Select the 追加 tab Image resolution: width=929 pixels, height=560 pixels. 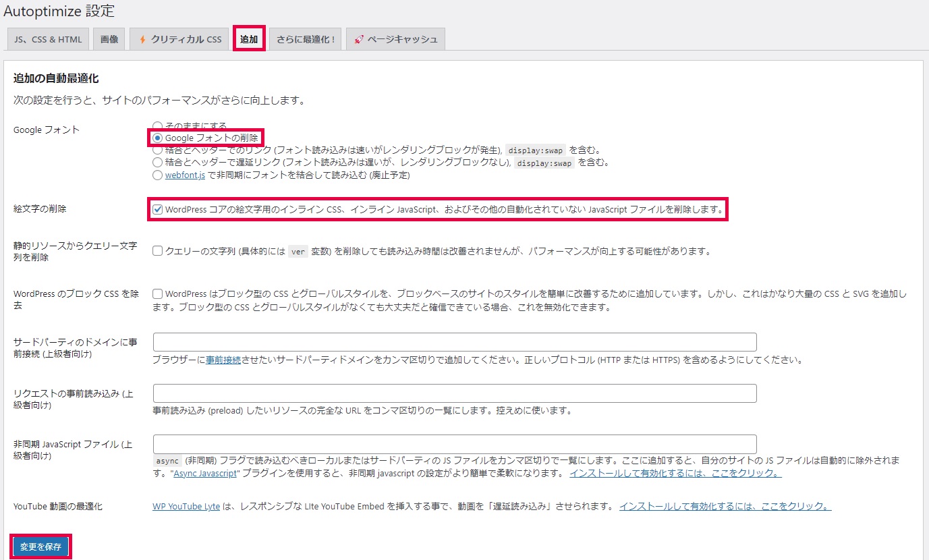[249, 39]
